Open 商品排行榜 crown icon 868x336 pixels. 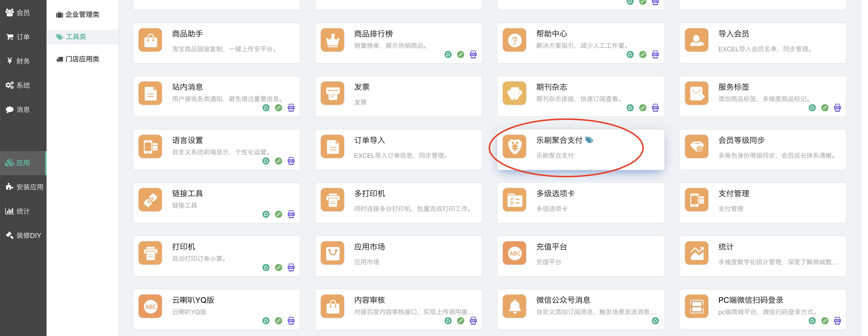click(x=332, y=40)
